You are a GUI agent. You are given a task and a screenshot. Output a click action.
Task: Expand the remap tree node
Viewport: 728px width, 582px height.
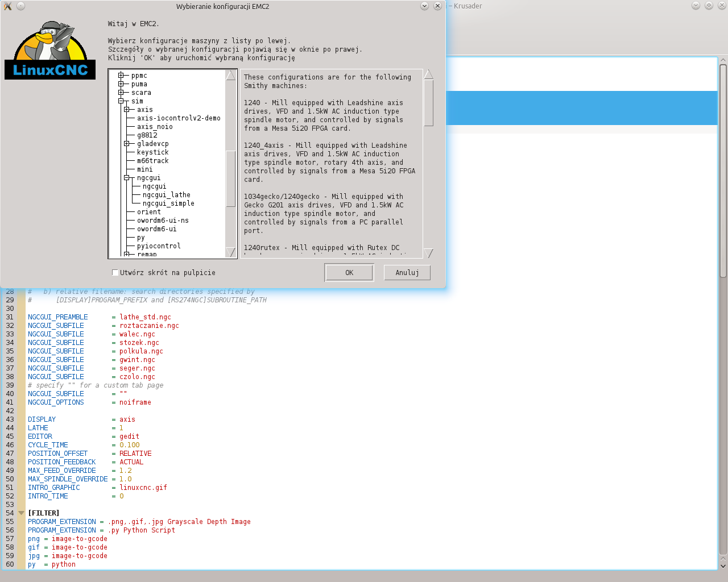(127, 254)
